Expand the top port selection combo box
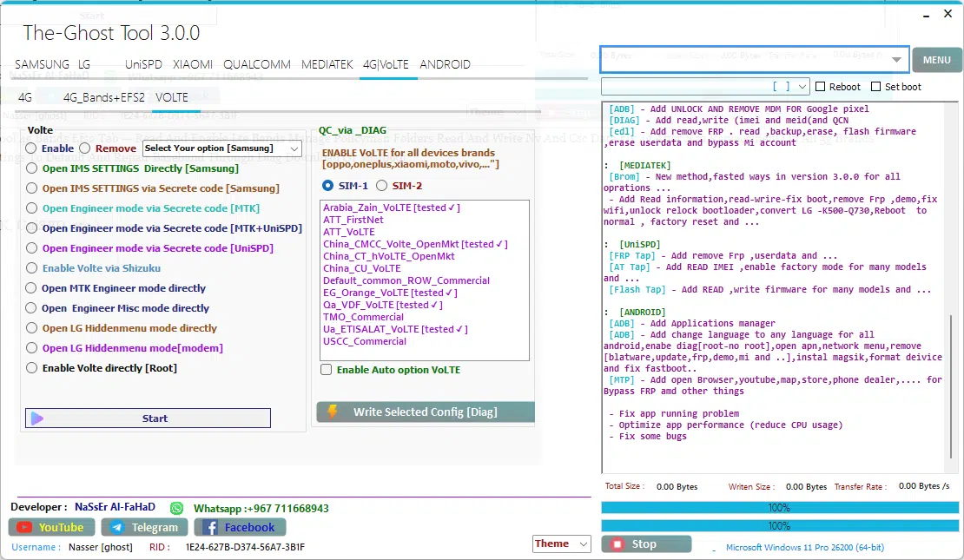 [755, 60]
